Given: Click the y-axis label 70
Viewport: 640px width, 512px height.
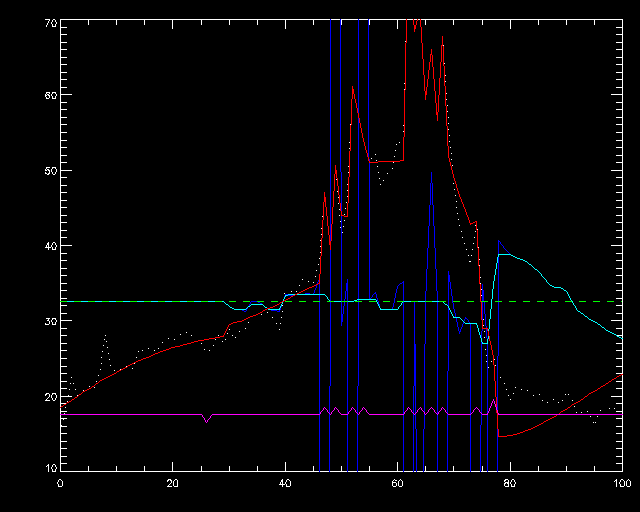Looking at the screenshot, I should point(51,23).
